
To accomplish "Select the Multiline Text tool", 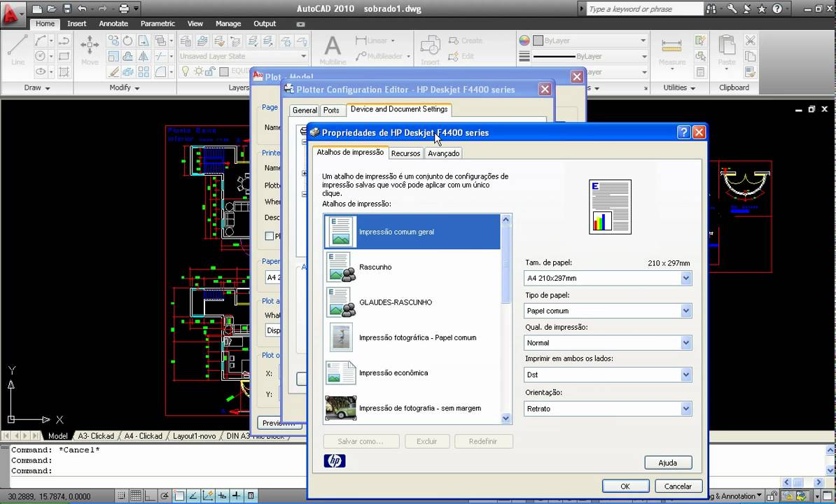I will pos(333,50).
